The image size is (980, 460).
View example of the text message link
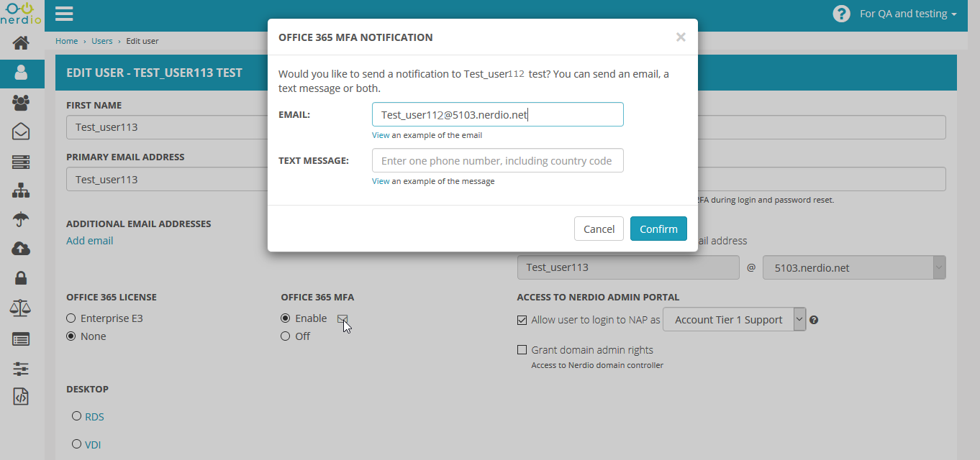point(381,181)
